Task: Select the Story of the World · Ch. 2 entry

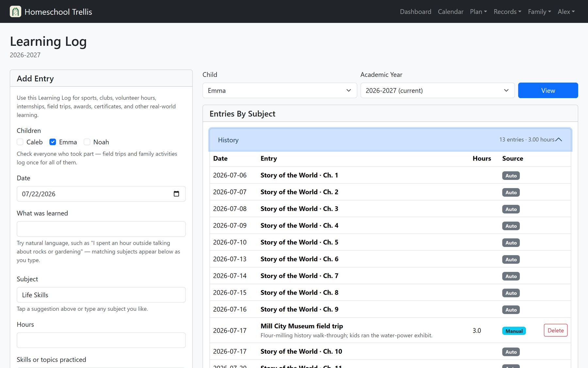Action: pos(299,192)
